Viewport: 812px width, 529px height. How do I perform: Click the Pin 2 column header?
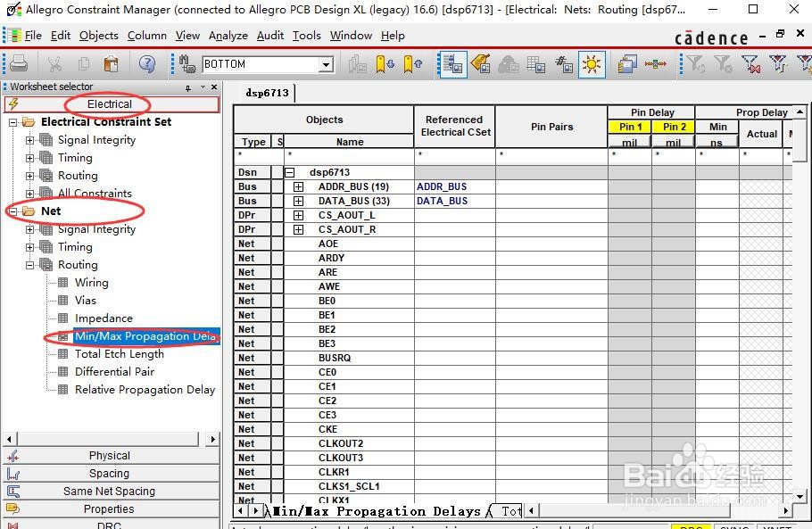(674, 127)
